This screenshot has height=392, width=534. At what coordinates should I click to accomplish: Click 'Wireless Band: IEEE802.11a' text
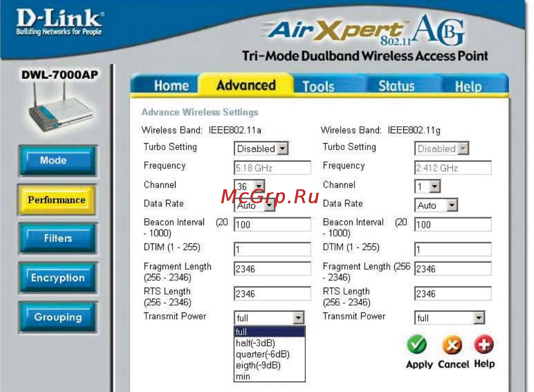201,130
